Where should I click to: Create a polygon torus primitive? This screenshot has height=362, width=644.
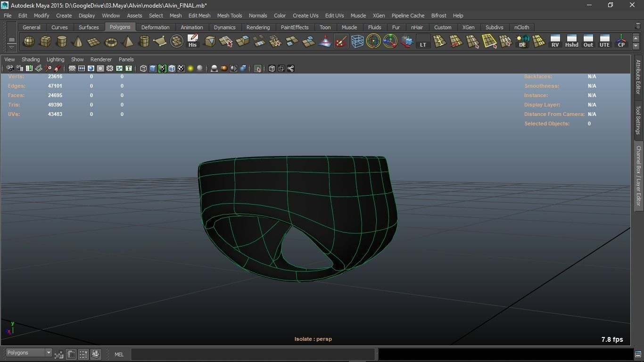111,42
